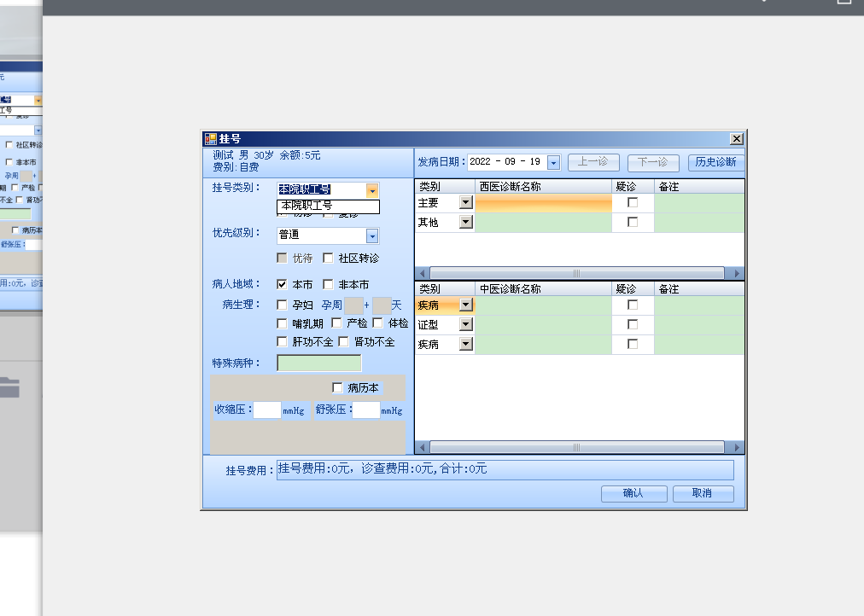Viewport: 864px width, 616px height.
Task: Click the 中医诊断名称 column header
Action: pos(543,289)
